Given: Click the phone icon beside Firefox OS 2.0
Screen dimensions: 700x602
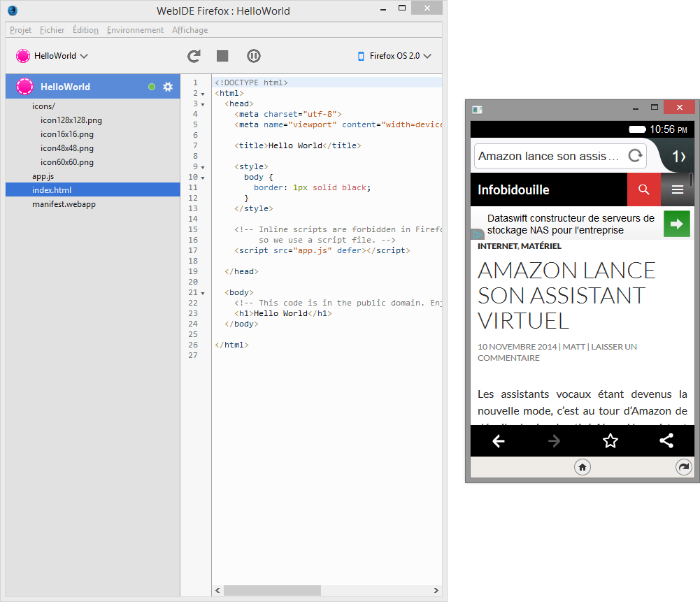Looking at the screenshot, I should pyautogui.click(x=361, y=56).
